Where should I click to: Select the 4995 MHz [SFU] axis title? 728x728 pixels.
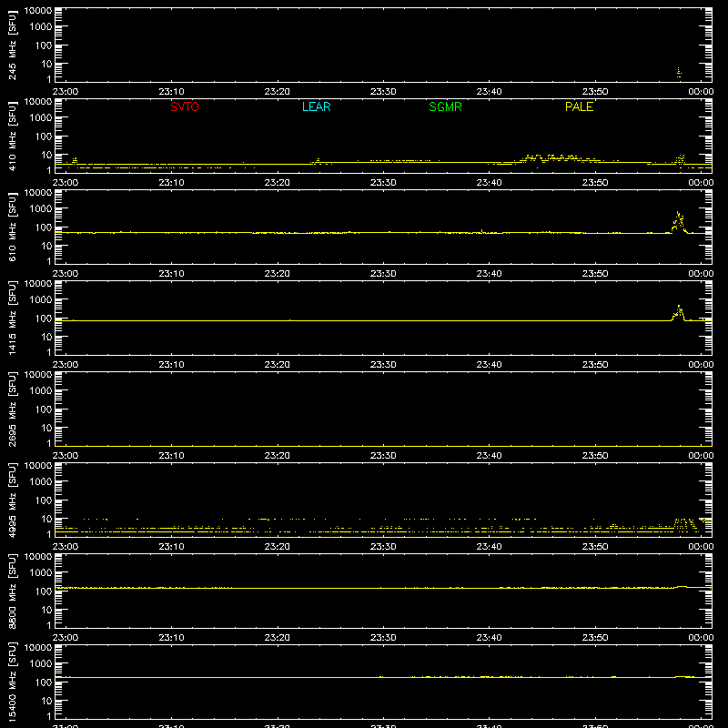pyautogui.click(x=12, y=500)
